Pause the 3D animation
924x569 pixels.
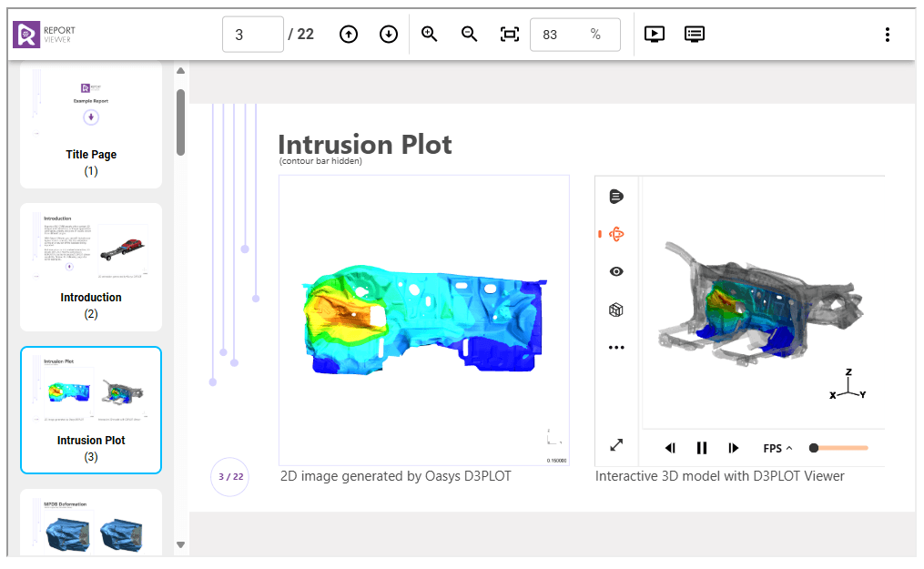[702, 448]
